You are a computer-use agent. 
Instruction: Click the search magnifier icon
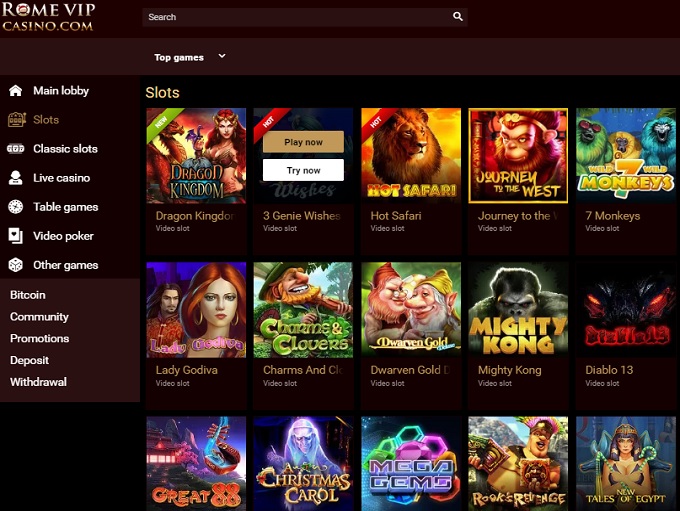pos(458,16)
